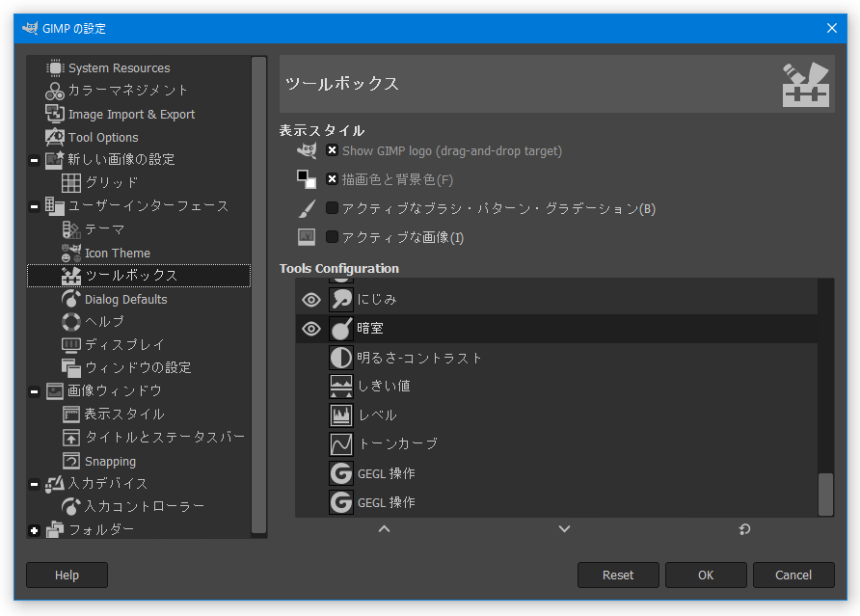Viewport: 860px width, 616px height.
Task: Reset tool order with the circular arrow button
Action: pyautogui.click(x=744, y=529)
